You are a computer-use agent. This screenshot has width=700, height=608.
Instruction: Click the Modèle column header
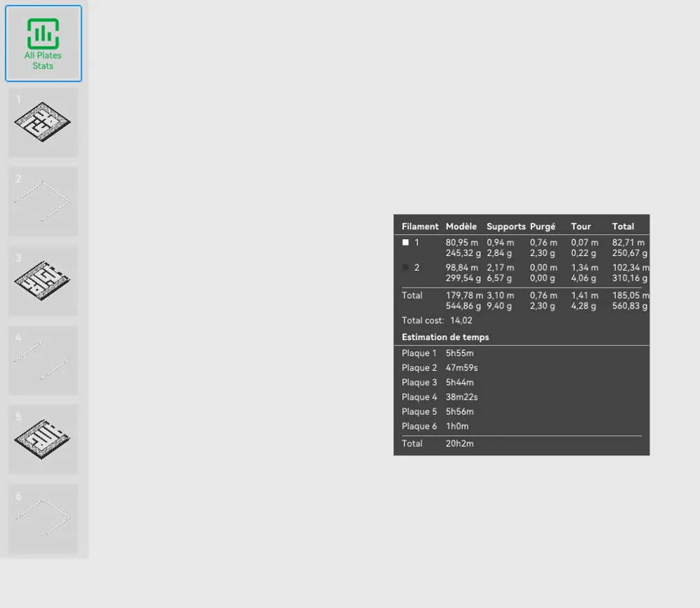point(461,226)
